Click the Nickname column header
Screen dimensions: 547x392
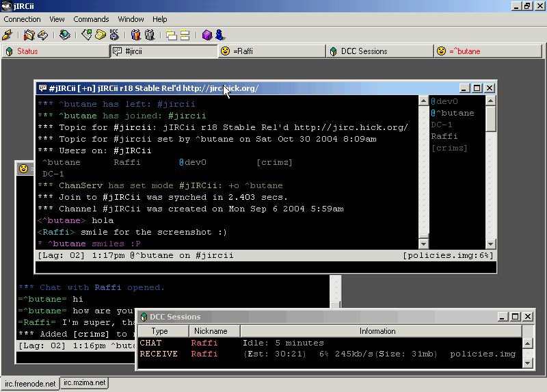(x=214, y=331)
